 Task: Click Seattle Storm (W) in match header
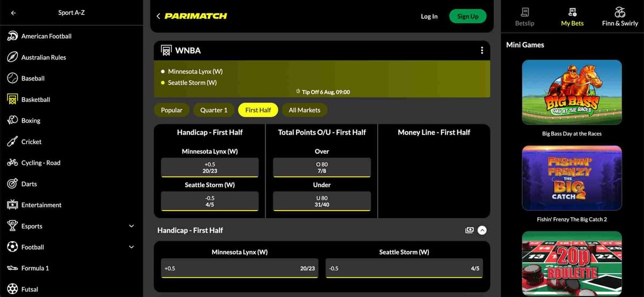(x=192, y=83)
